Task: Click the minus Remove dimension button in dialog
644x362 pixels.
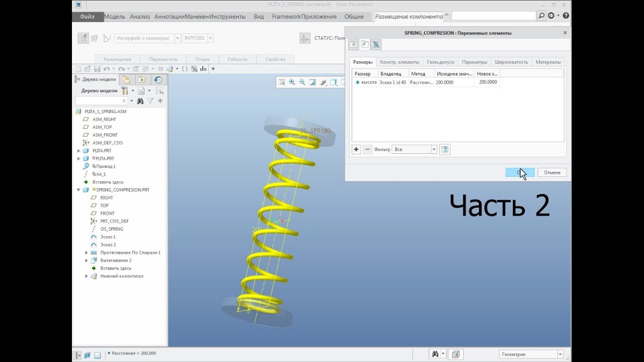Action: (x=367, y=149)
